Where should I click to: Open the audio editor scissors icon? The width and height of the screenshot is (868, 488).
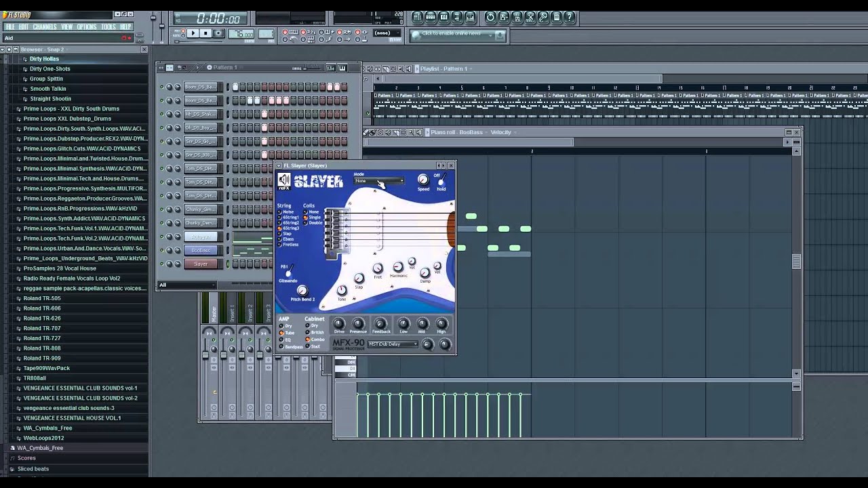tap(530, 17)
